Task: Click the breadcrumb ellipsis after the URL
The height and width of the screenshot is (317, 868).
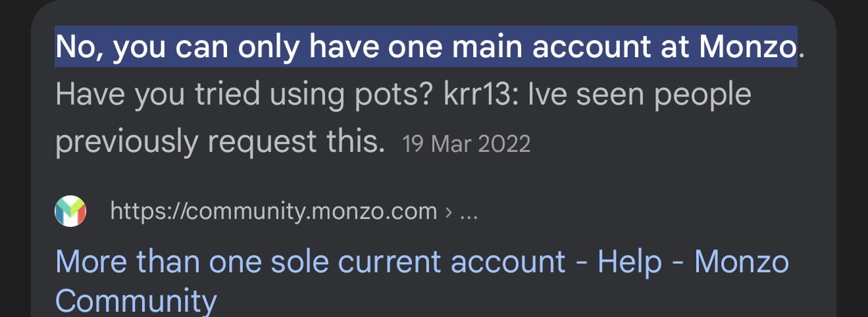Action: pos(467,211)
